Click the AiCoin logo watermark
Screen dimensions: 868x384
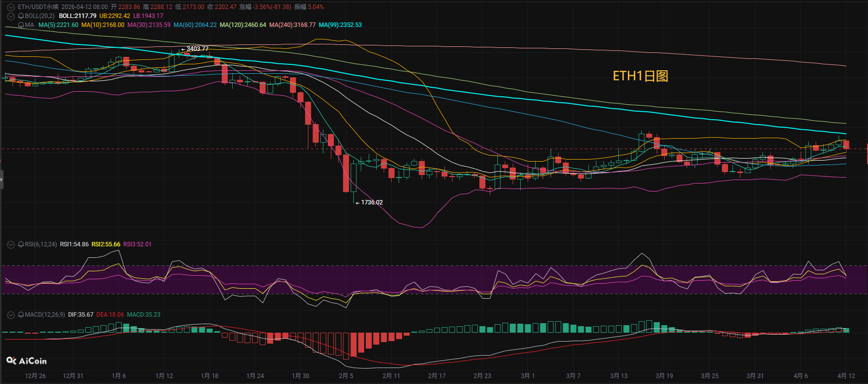coord(26,361)
